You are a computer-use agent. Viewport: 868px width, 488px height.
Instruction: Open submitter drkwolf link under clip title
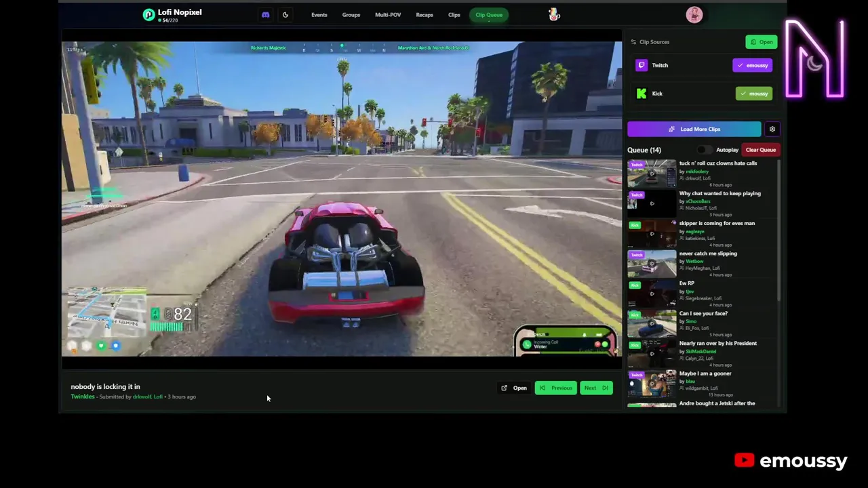coord(142,396)
